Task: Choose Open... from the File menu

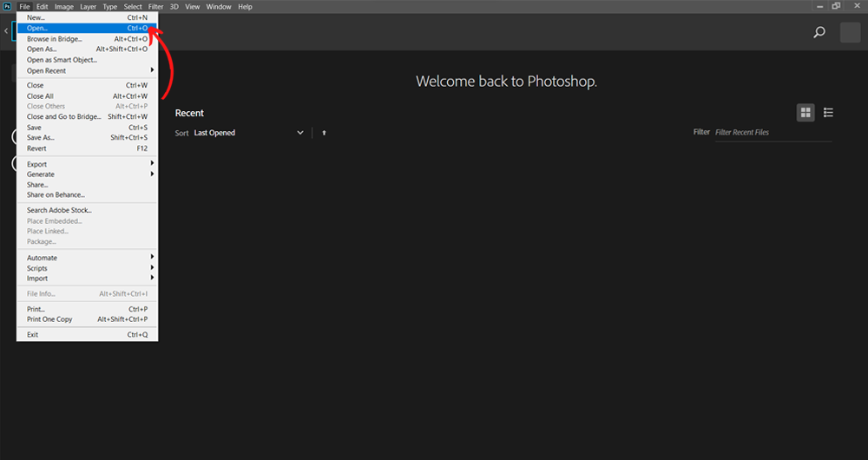Action: 87,28
